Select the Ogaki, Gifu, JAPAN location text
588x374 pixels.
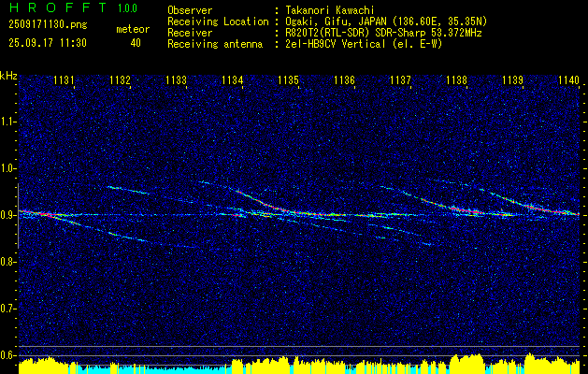[386, 22]
